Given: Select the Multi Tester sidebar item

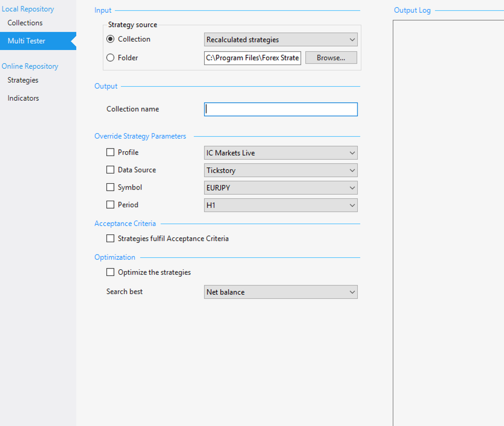Looking at the screenshot, I should [38, 41].
